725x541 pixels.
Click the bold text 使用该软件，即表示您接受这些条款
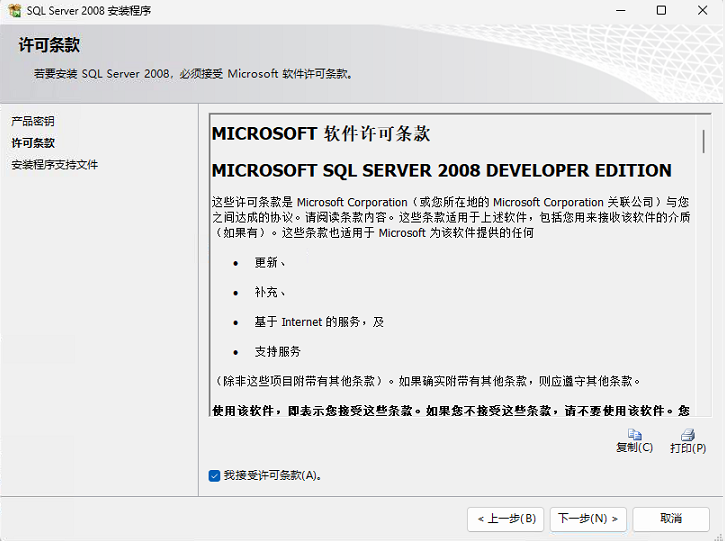pos(312,411)
